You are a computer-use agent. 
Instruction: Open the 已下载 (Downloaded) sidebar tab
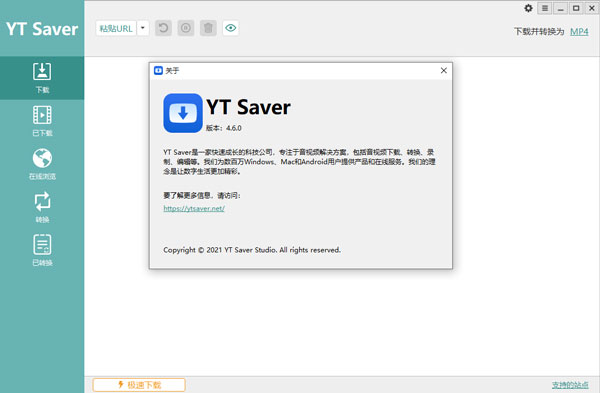(x=42, y=121)
